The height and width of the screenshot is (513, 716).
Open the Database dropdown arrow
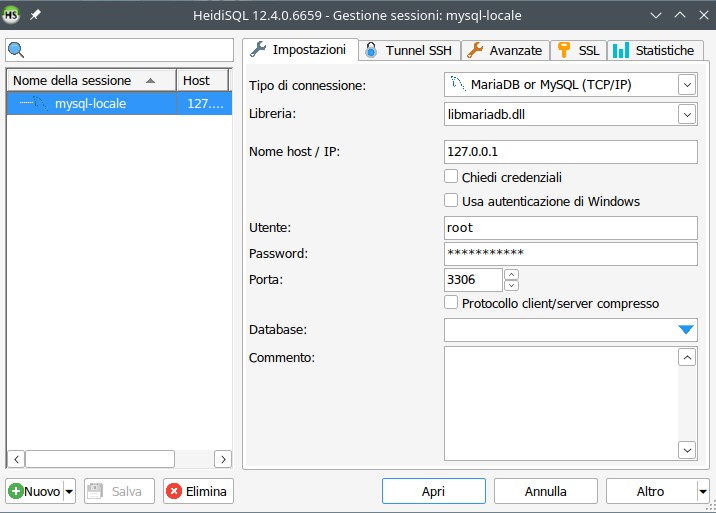(686, 329)
